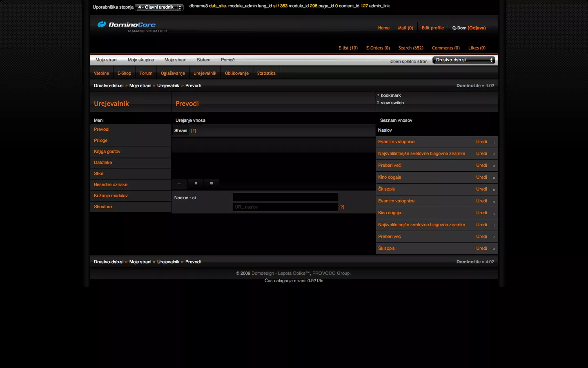Open the Sistem menu
Image resolution: width=588 pixels, height=368 pixels.
(203, 60)
